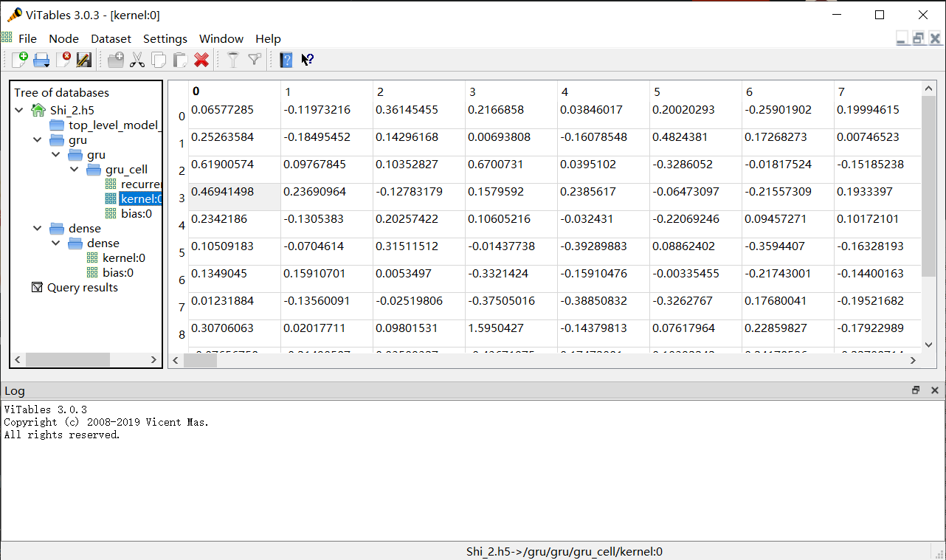This screenshot has width=946, height=560.
Task: Create a new file via toolbar icon
Action: (x=20, y=60)
